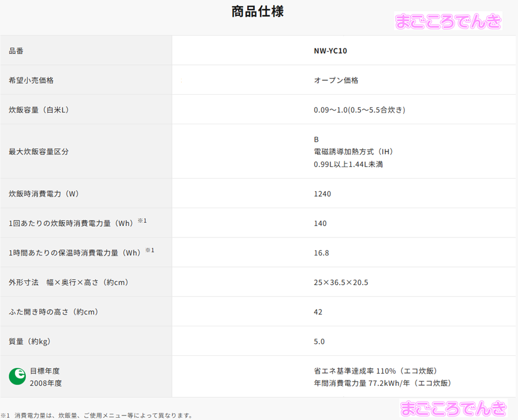The height and width of the screenshot is (420, 518).
Task: Click the 最大炊飯容量区分 label
Action: (39, 151)
